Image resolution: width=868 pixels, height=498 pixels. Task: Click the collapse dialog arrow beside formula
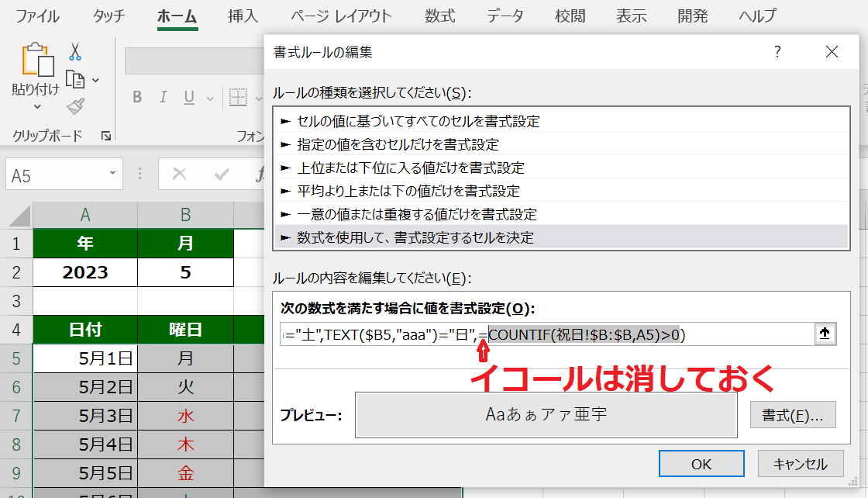[x=825, y=334]
